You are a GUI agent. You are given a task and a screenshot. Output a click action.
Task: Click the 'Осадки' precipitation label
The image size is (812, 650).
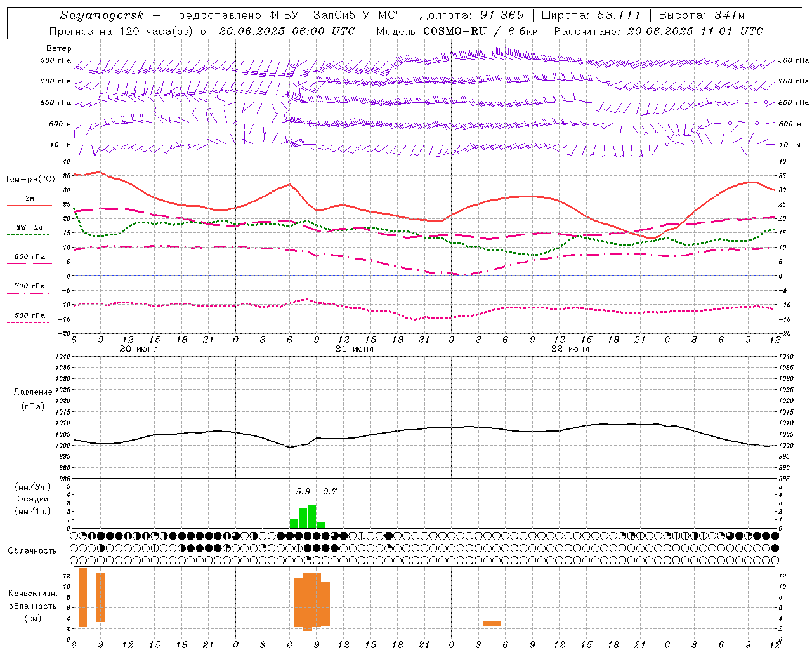click(x=33, y=499)
